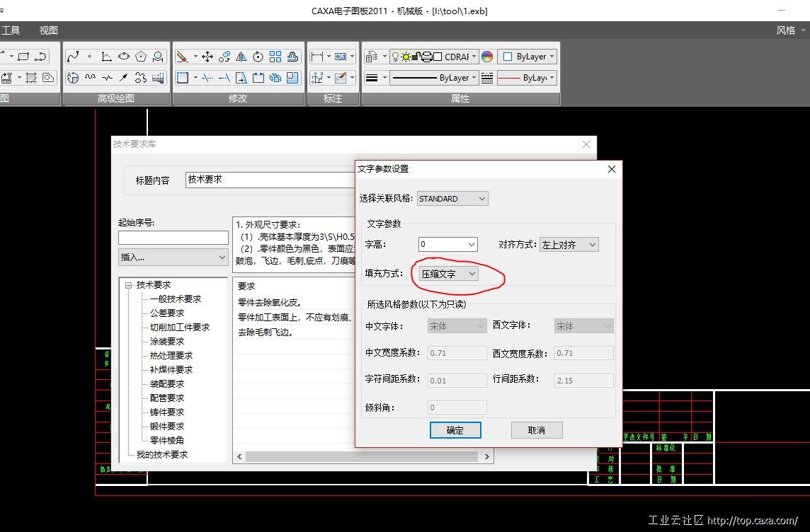Image resolution: width=810 pixels, height=532 pixels.
Task: Select the ellipse drawing tool
Action: tap(124, 57)
